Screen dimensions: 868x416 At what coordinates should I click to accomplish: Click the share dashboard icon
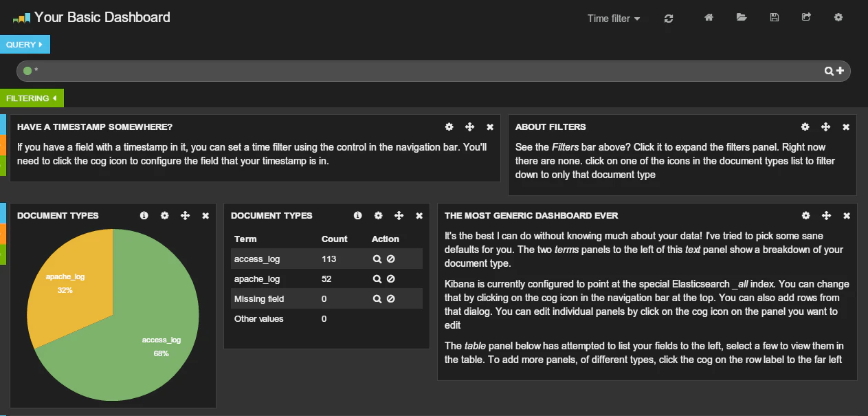(806, 17)
